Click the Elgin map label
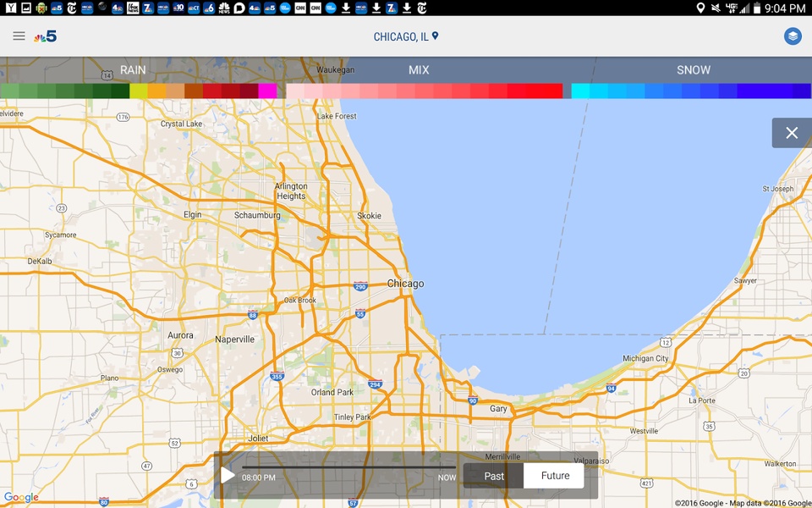Viewport: 812px width, 508px height. click(193, 214)
